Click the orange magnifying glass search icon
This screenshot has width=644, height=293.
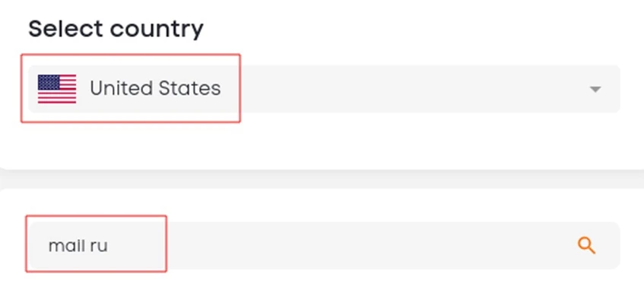click(x=586, y=245)
